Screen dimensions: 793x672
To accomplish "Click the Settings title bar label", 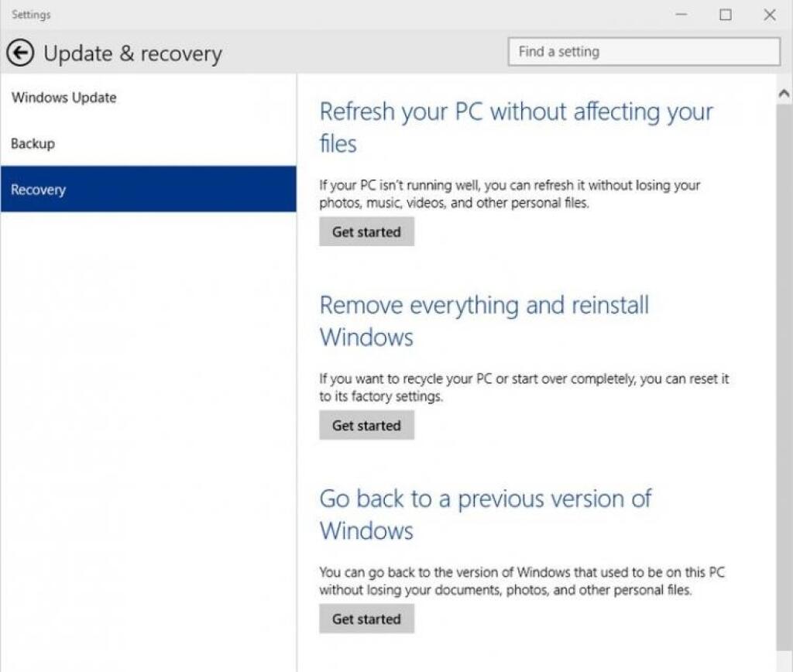I will pyautogui.click(x=31, y=15).
